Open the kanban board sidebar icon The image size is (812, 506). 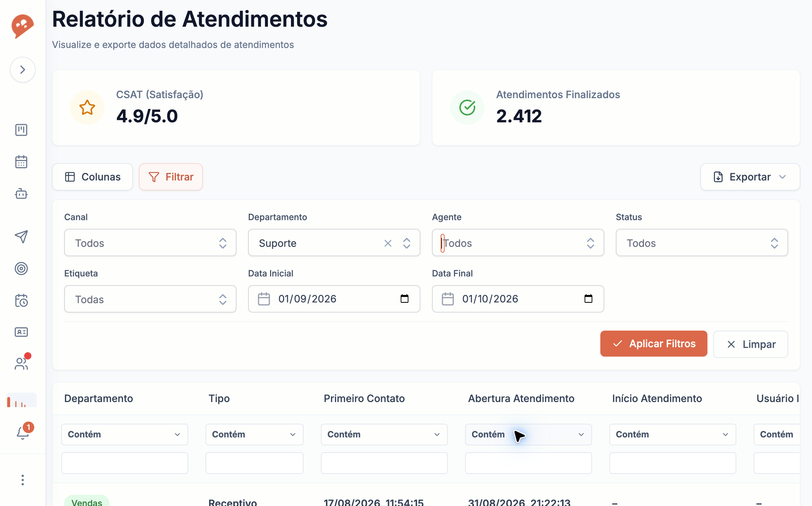click(21, 130)
